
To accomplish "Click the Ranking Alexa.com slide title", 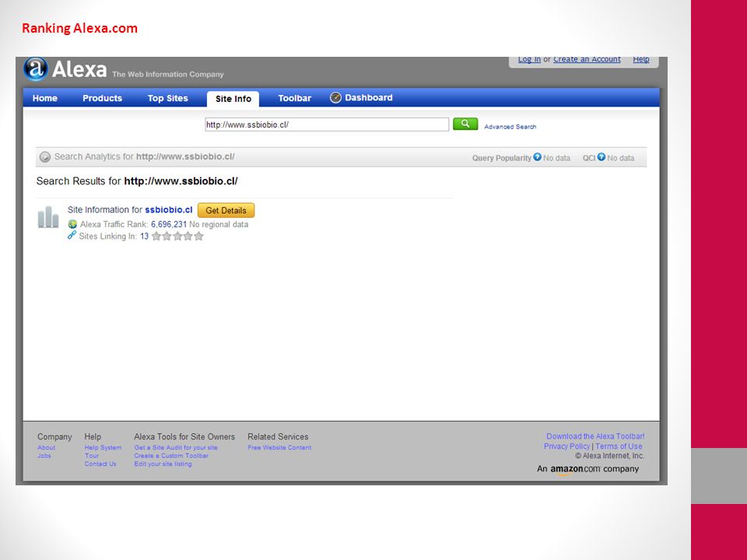I will [79, 28].
